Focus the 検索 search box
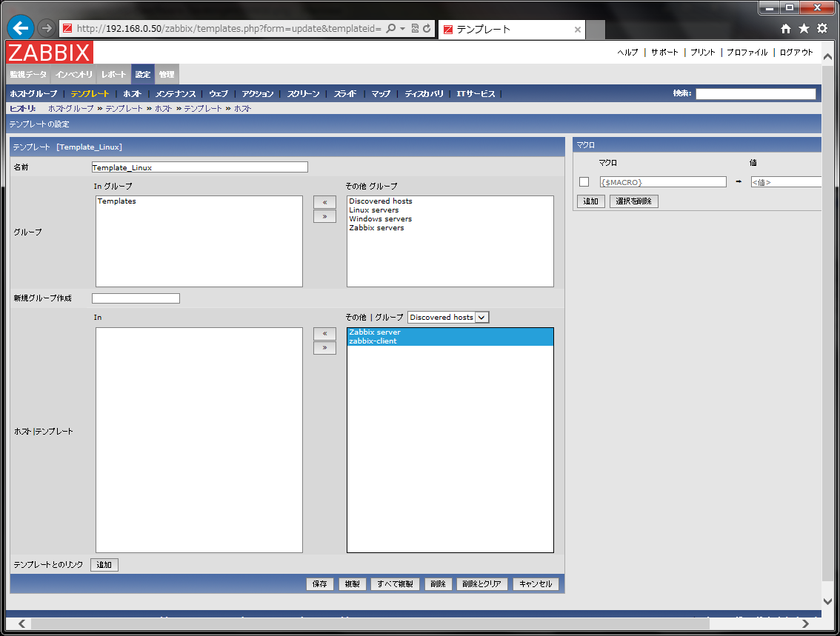The width and height of the screenshot is (840, 636). coord(756,94)
